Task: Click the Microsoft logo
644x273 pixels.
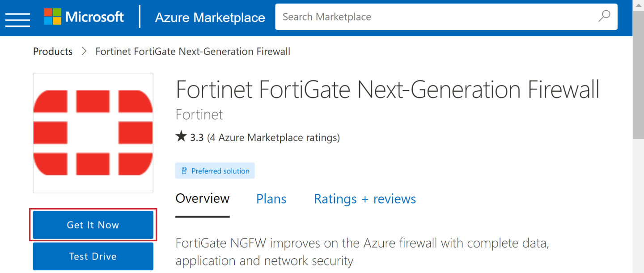Action: click(84, 17)
